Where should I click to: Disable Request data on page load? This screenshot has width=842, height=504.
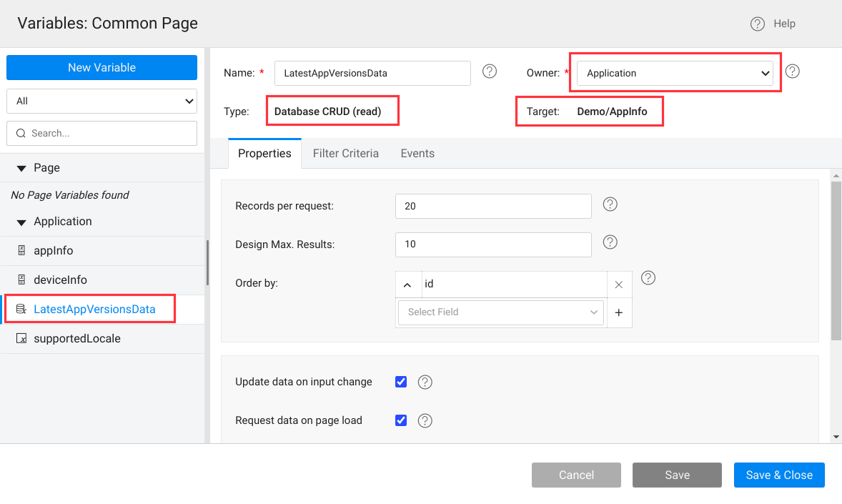point(400,420)
